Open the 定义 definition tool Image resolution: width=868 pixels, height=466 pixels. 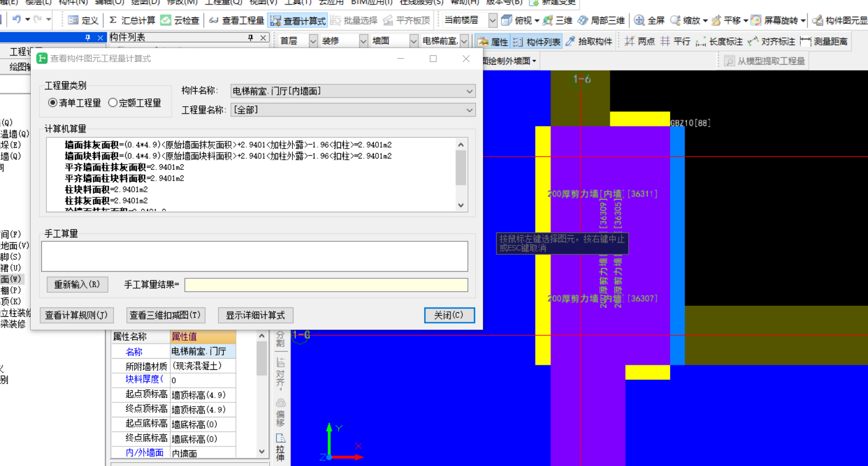83,20
